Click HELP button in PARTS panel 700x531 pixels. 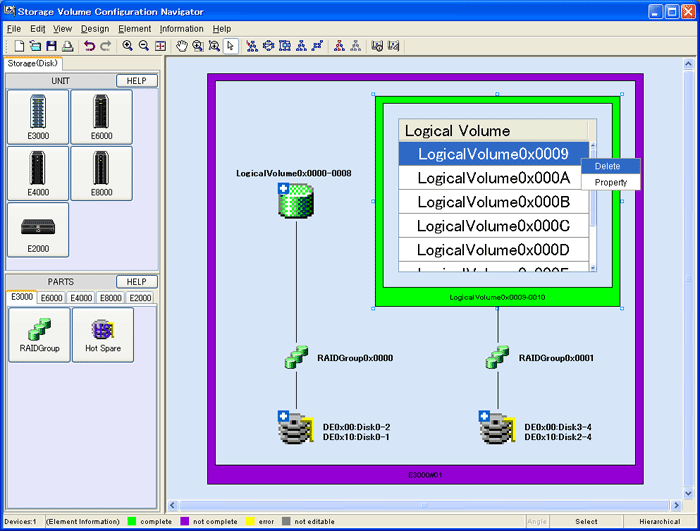coord(137,282)
